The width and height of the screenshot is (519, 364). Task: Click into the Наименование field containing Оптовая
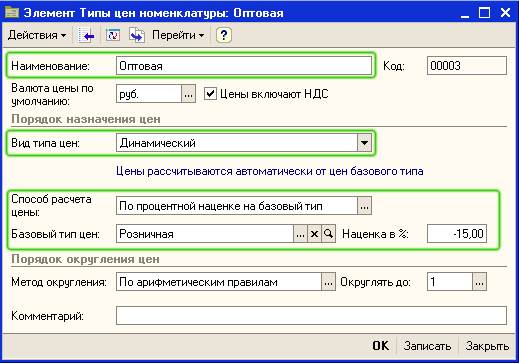tap(244, 66)
